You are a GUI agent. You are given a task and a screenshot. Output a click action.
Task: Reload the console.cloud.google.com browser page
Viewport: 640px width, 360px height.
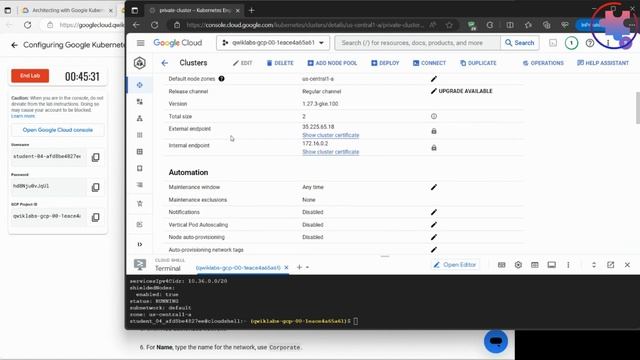coord(154,25)
